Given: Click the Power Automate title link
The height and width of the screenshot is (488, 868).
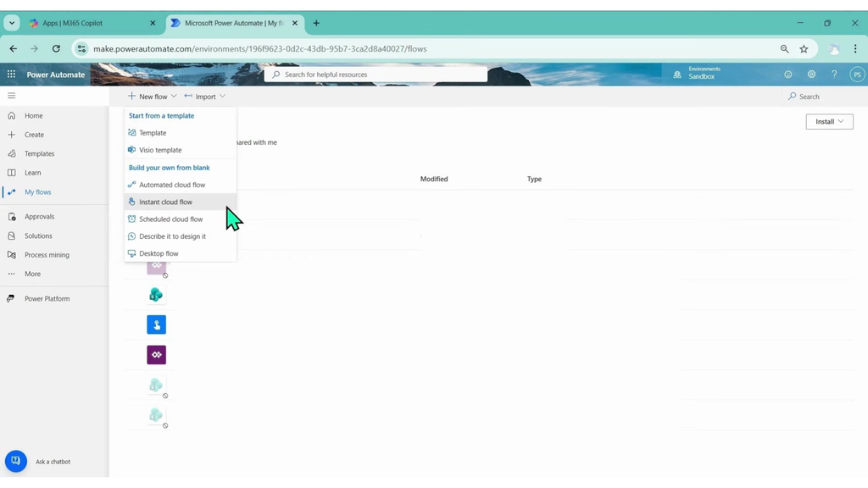Looking at the screenshot, I should pos(56,75).
